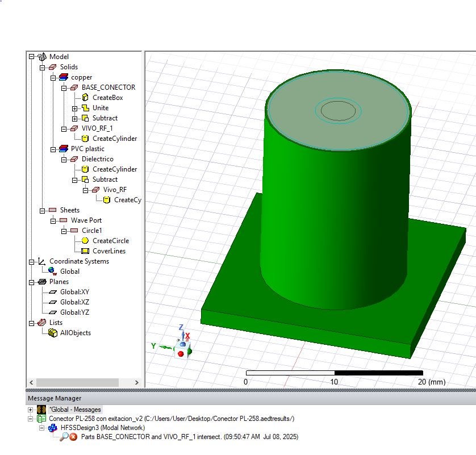Collapse the Vivo_RF node
Viewport: 476px width, 455px height.
tap(86, 190)
